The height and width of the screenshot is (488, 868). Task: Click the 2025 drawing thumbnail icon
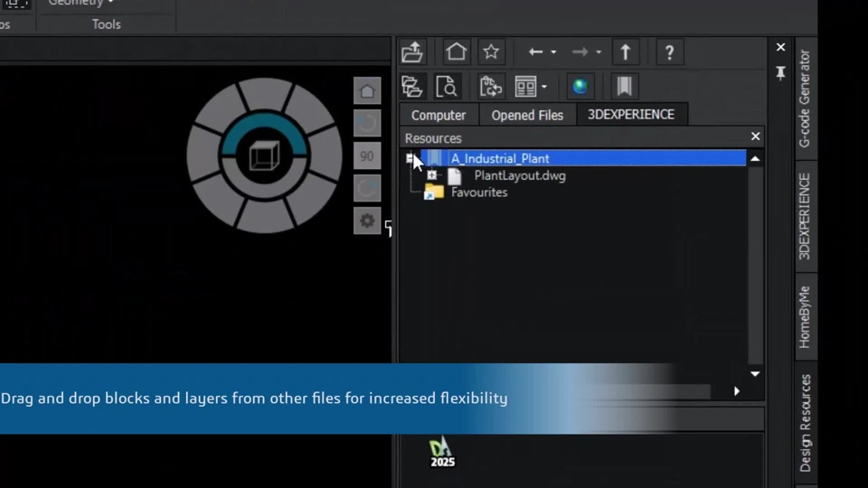[x=442, y=452]
